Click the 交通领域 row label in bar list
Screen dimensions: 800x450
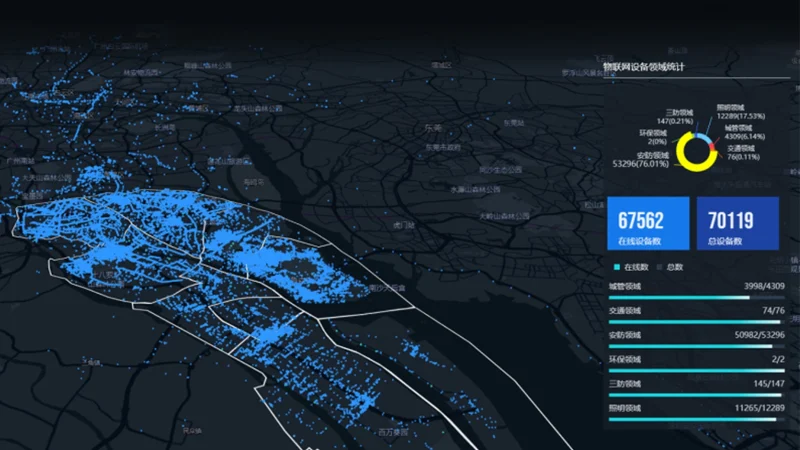[x=625, y=311]
